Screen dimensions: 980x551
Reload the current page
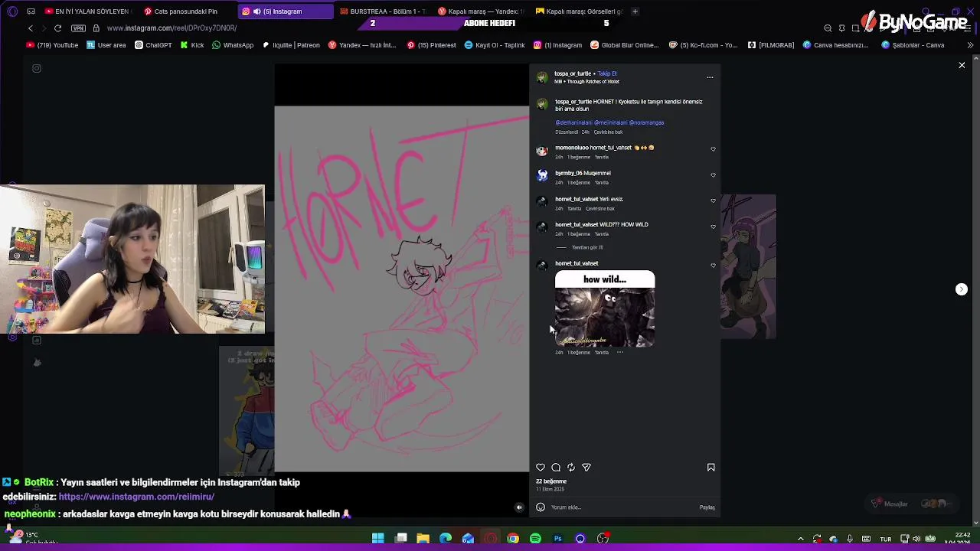(57, 28)
